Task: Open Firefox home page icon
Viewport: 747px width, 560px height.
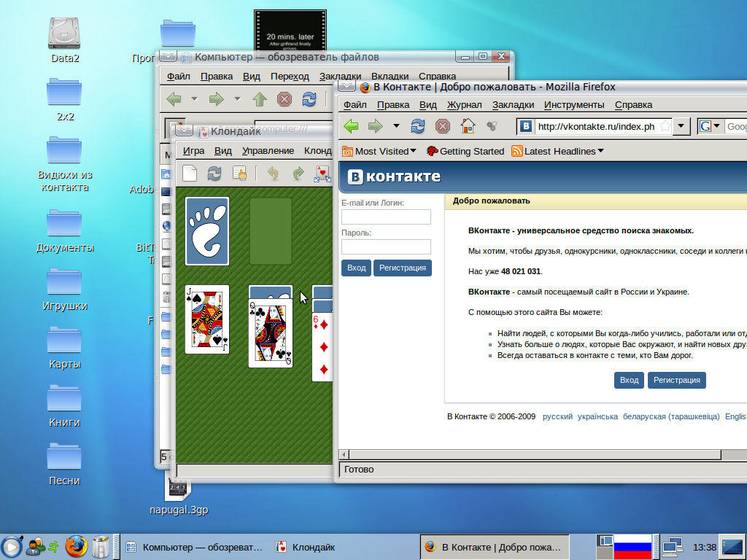Action: (468, 126)
